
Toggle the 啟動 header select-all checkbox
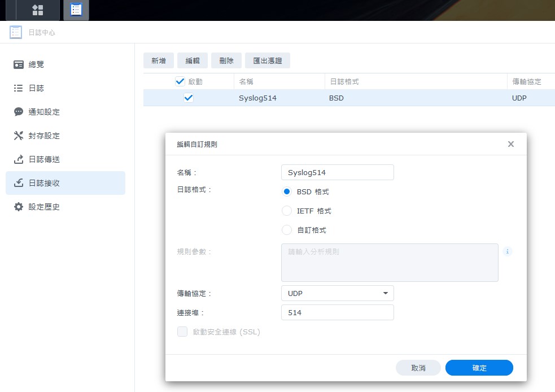180,81
